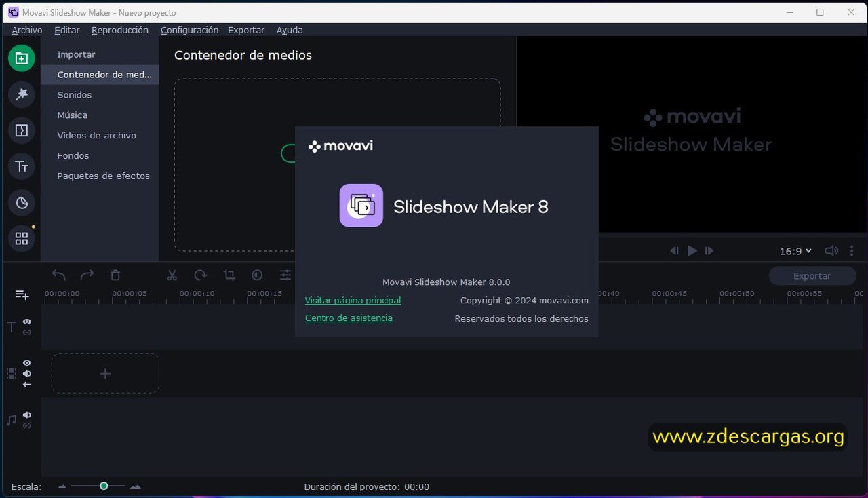Viewport: 868px width, 498px height.
Task: Open the Exportar menu in menu bar
Action: (x=246, y=30)
